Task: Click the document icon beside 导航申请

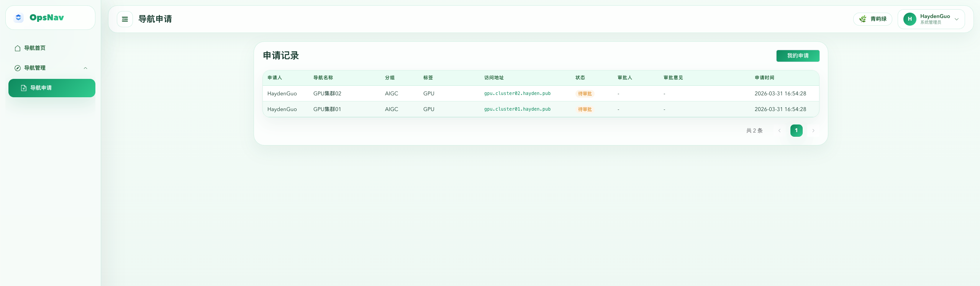Action: point(24,88)
